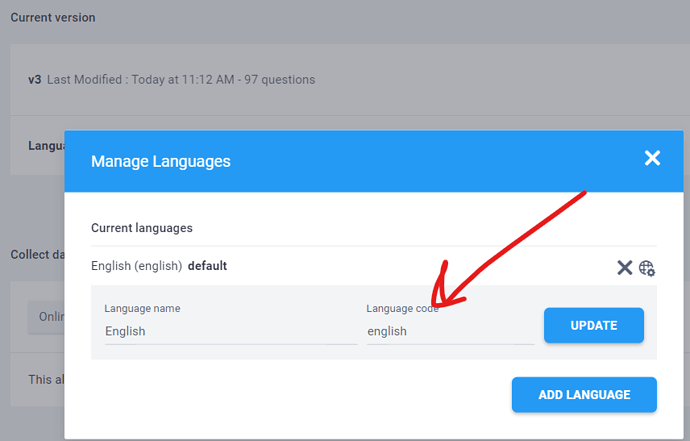Click the This al... text row
The height and width of the screenshot is (441, 690).
click(46, 379)
